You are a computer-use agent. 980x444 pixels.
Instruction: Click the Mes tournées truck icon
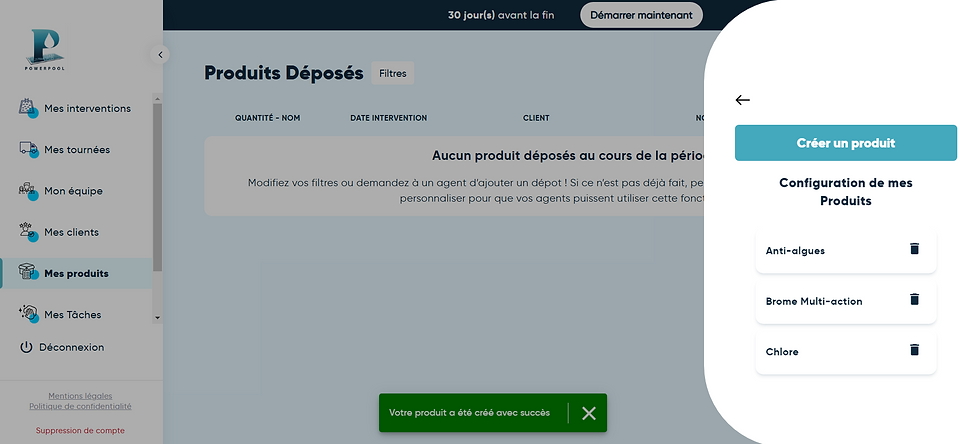click(x=28, y=149)
